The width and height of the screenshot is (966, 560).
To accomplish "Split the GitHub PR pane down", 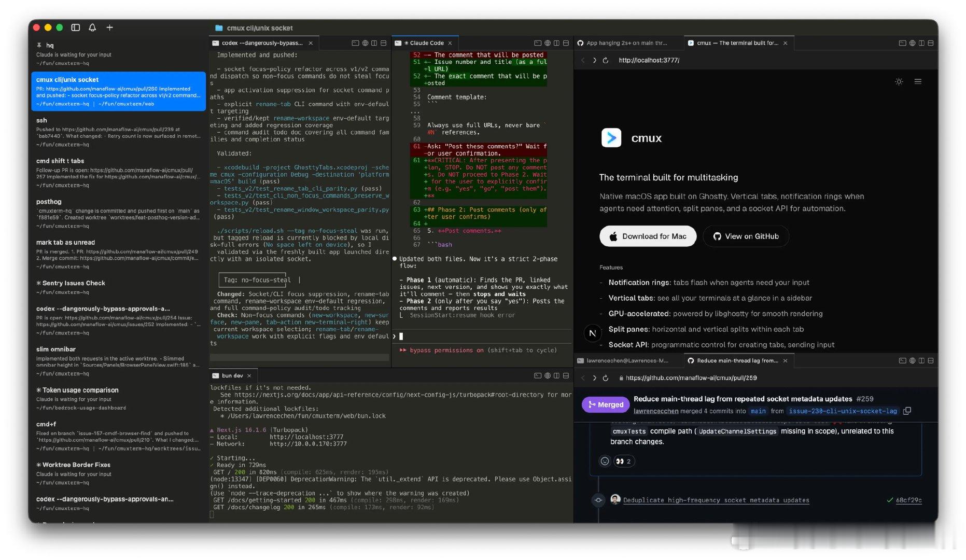I will [x=931, y=360].
